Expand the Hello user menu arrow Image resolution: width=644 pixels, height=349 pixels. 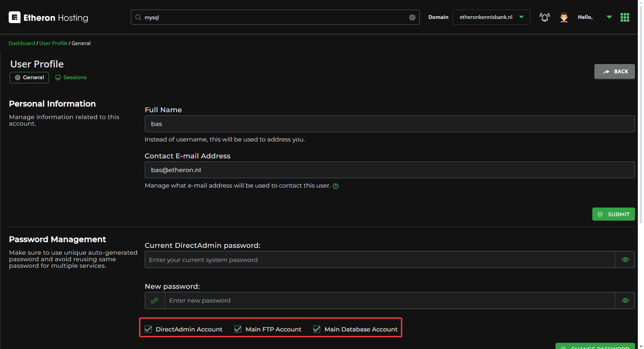609,17
